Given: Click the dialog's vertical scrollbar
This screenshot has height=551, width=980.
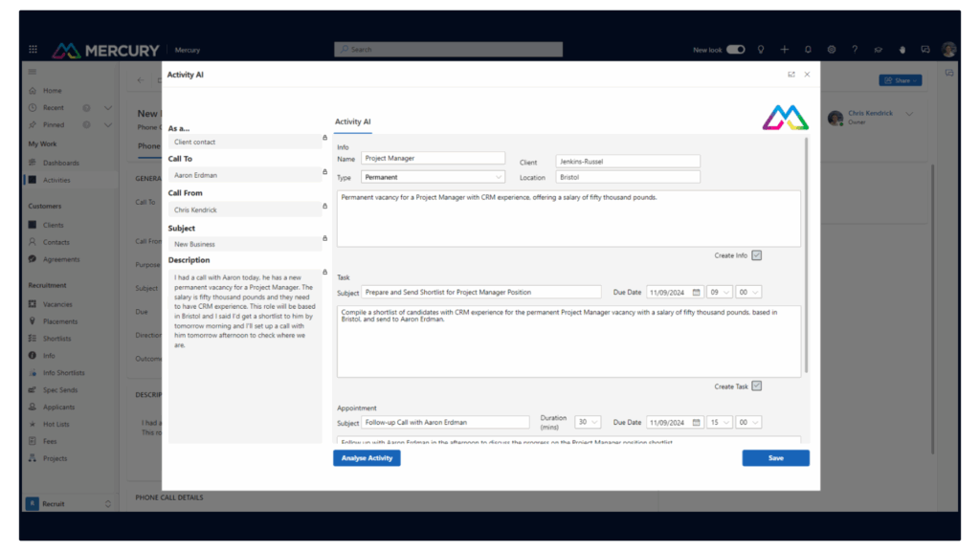Looking at the screenshot, I should coord(808,258).
